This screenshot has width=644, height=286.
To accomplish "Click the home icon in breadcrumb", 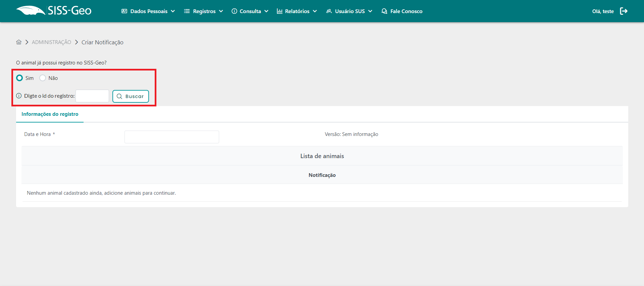I will click(19, 42).
